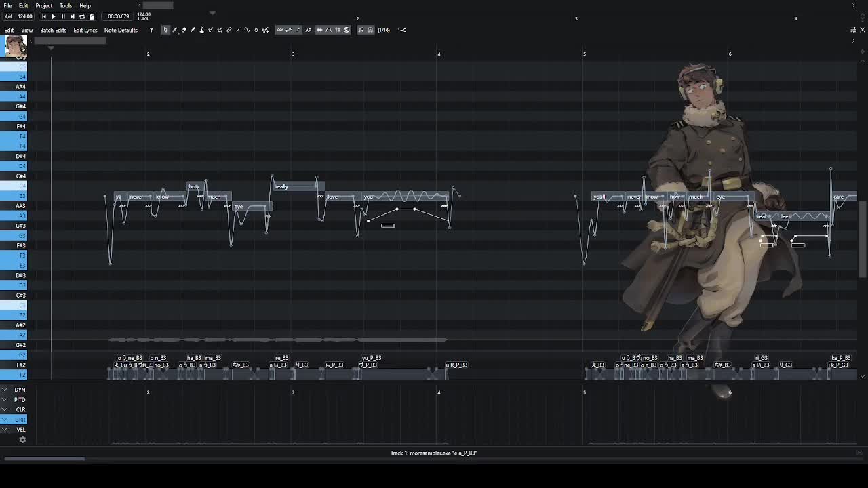The width and height of the screenshot is (868, 488).
Task: Click the horizontal scrollbar thumb at bottom
Action: click(x=45, y=459)
